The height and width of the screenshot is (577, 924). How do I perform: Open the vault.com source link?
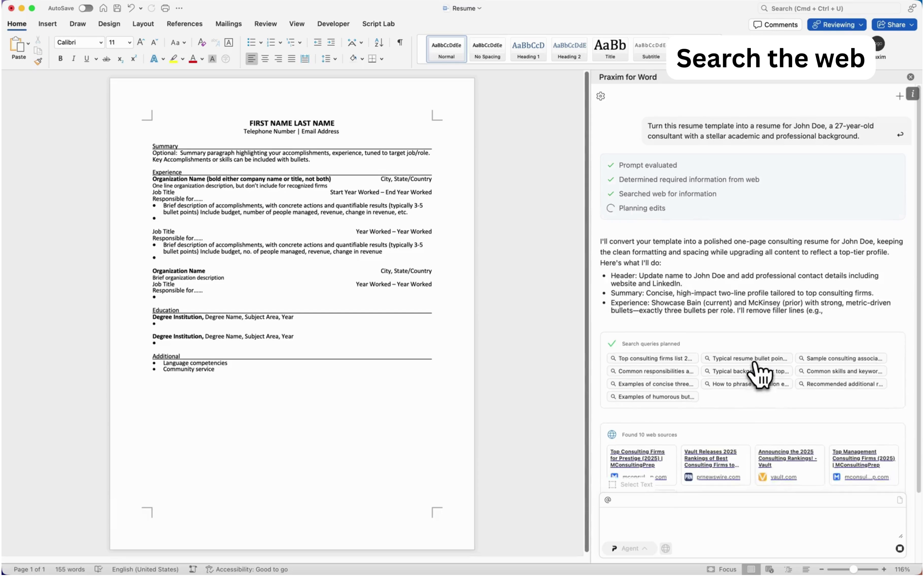pos(783,477)
